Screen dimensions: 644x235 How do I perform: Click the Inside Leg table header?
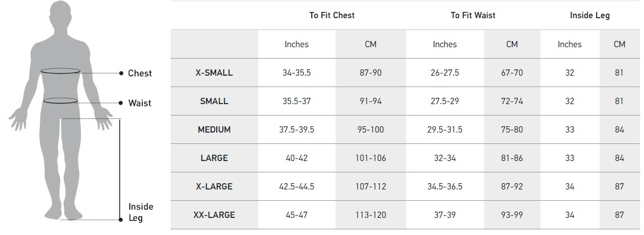(590, 15)
